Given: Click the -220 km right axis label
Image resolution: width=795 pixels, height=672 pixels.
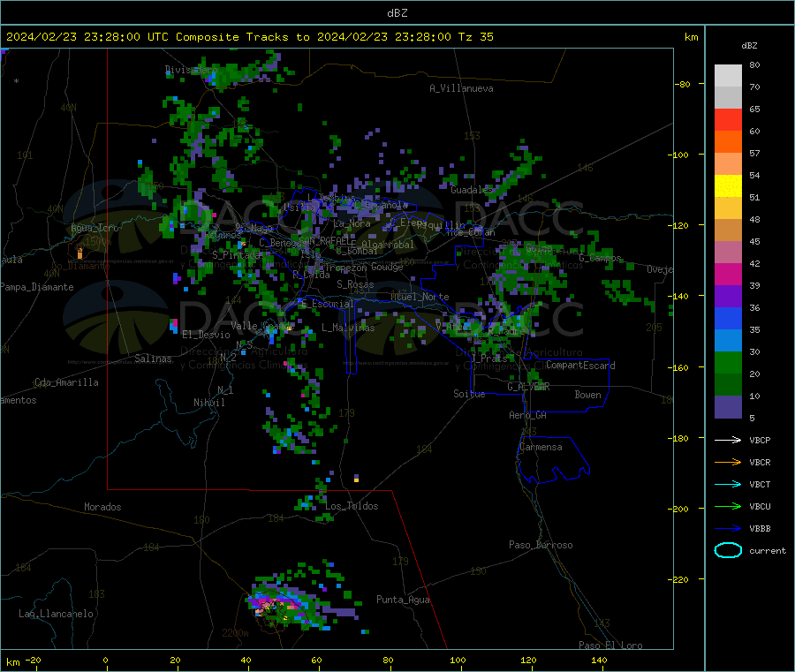Looking at the screenshot, I should click(679, 580).
